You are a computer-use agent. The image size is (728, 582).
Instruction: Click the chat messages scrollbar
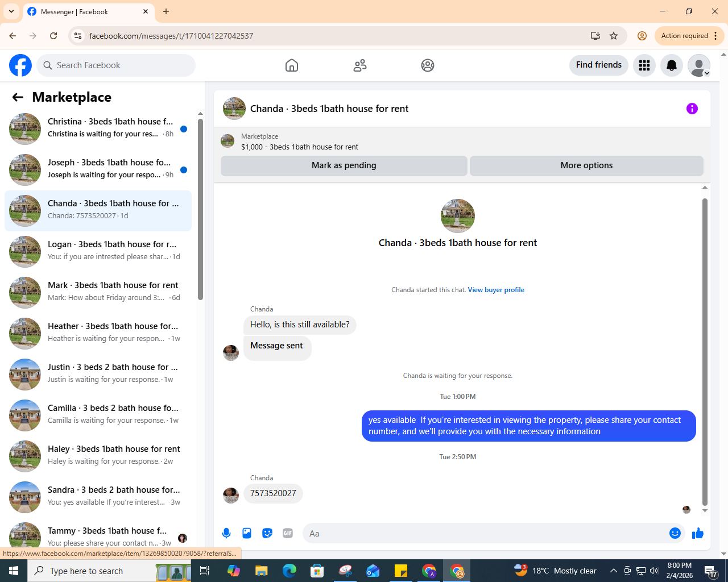705,352
